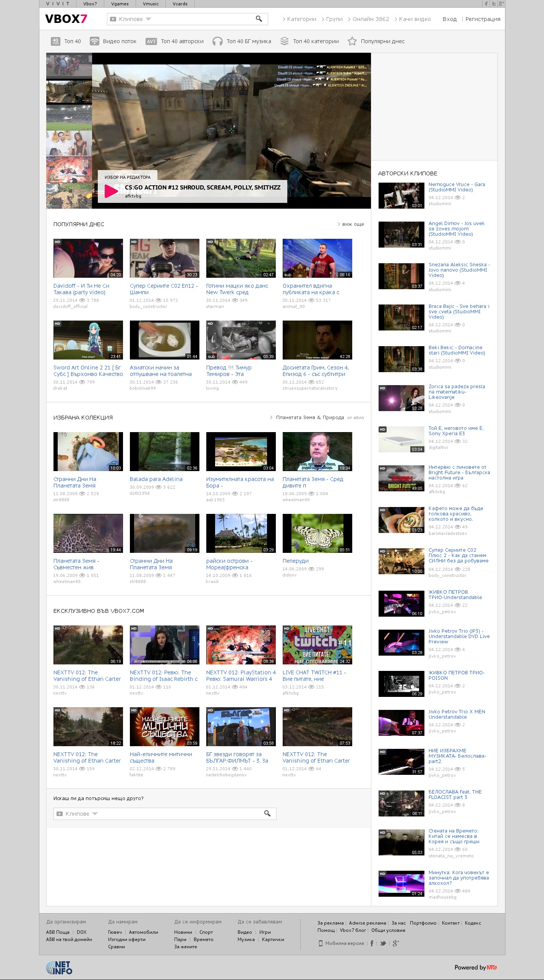The width and height of the screenshot is (544, 980).
Task: Click the Twitter icon in the footer
Action: (383, 943)
